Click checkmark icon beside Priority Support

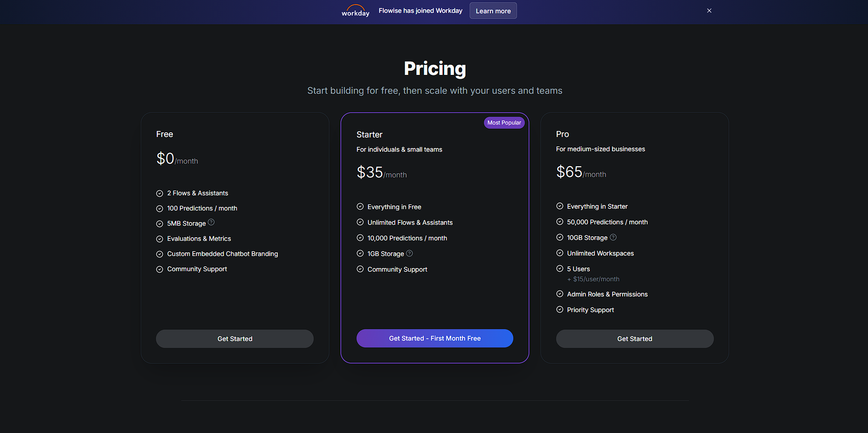pos(560,310)
